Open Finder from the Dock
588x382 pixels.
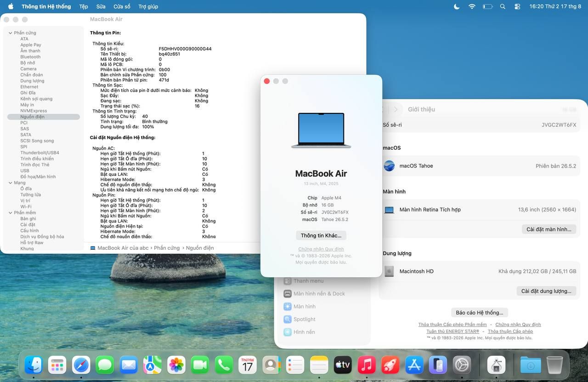pyautogui.click(x=34, y=365)
